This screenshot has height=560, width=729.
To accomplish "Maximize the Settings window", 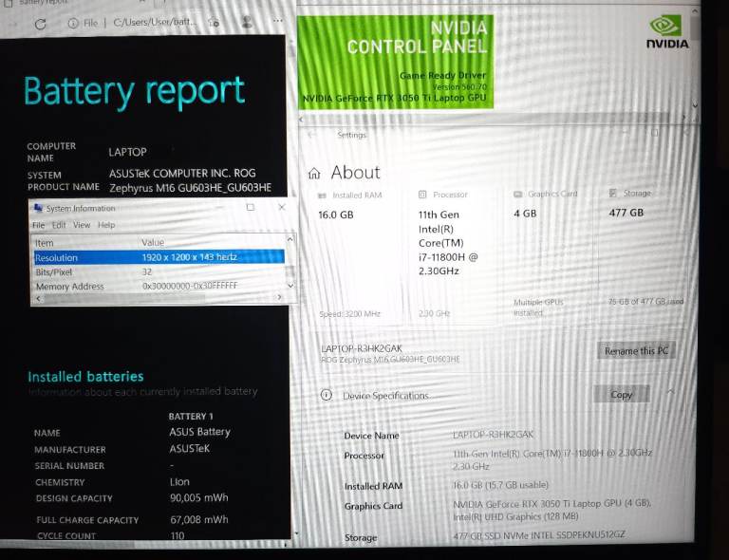I will tap(655, 133).
